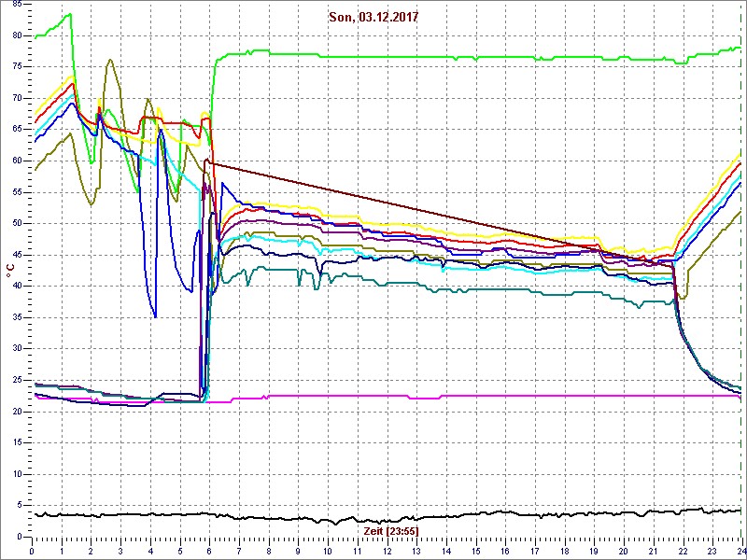Click hour 8 on the time axis

point(269,551)
